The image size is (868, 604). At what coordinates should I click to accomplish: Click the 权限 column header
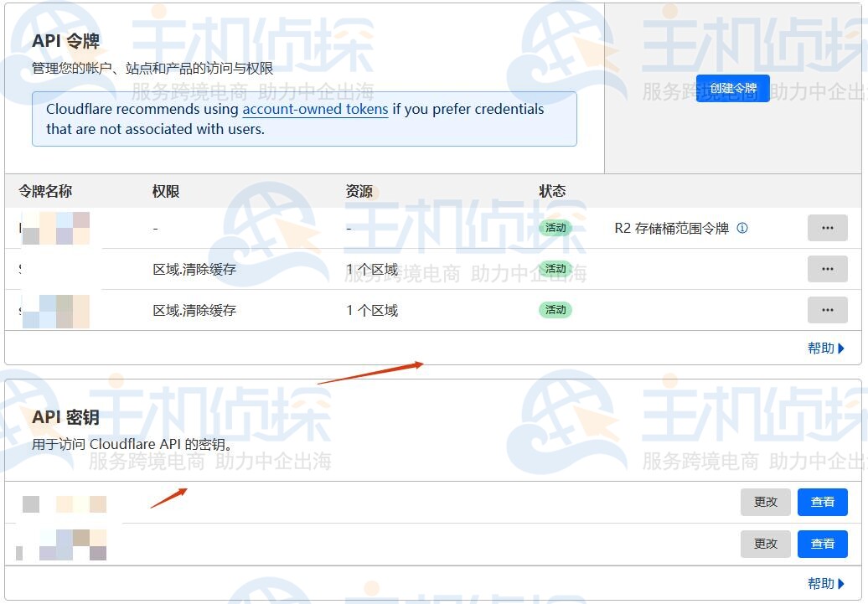pos(166,191)
